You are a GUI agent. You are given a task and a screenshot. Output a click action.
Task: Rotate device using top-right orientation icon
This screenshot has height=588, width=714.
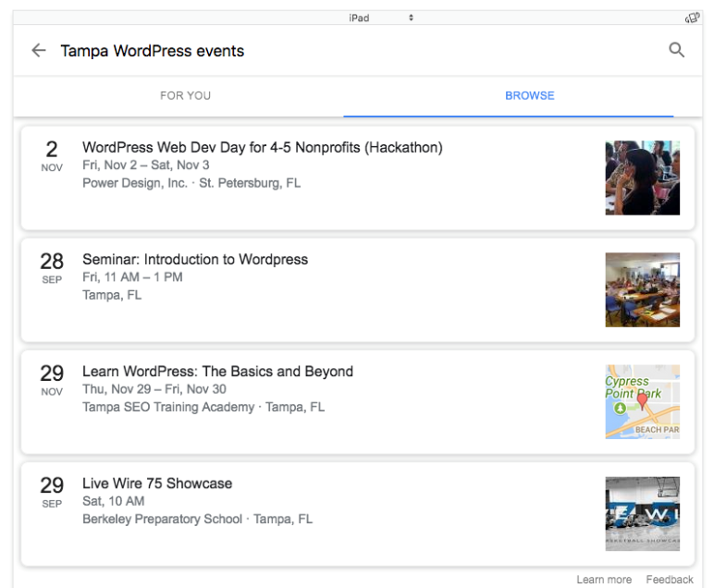[x=692, y=18]
